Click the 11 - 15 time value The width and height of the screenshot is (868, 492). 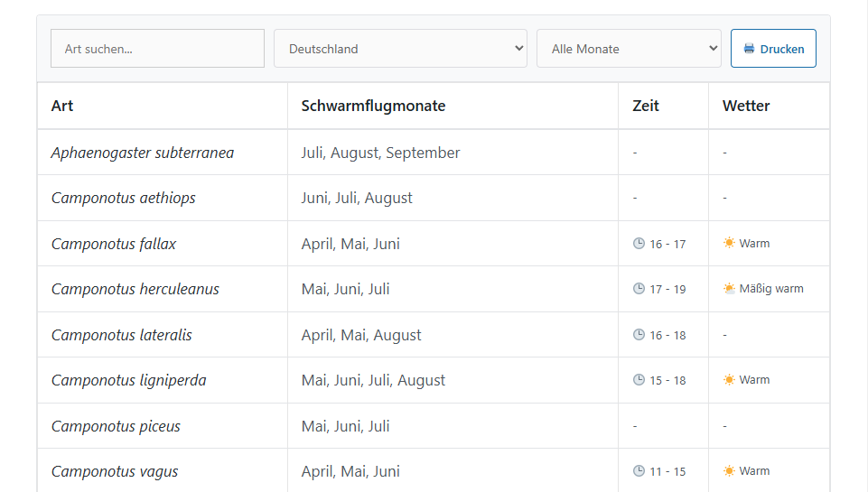[x=667, y=472]
